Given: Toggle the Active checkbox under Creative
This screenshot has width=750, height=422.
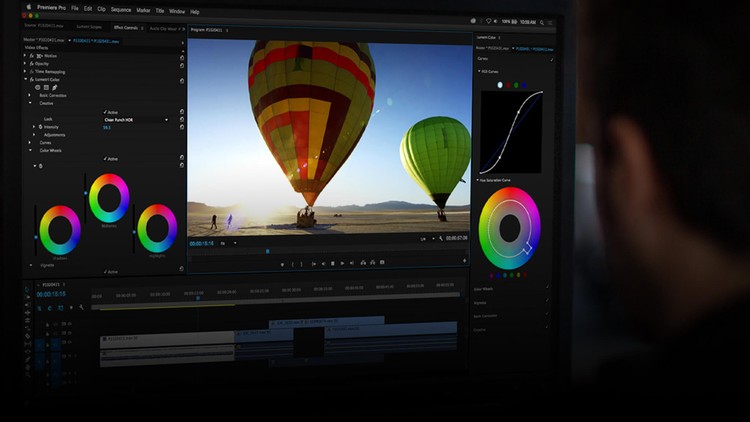Looking at the screenshot, I should (x=105, y=111).
